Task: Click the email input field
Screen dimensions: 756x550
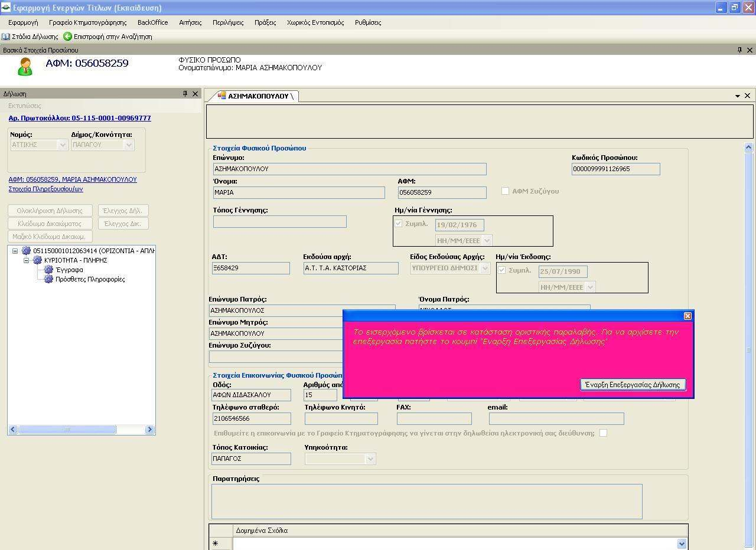Action: tap(556, 418)
